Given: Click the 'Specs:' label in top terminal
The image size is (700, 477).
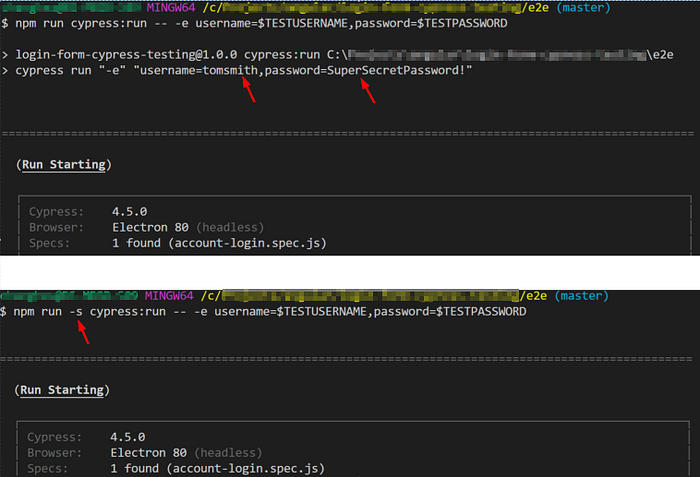Looking at the screenshot, I should (x=50, y=243).
